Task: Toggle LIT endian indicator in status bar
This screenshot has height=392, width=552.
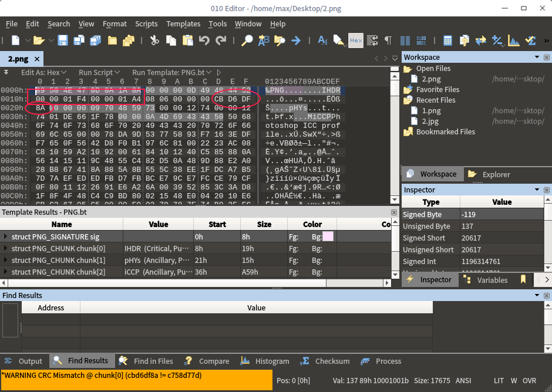Action: 499,380
